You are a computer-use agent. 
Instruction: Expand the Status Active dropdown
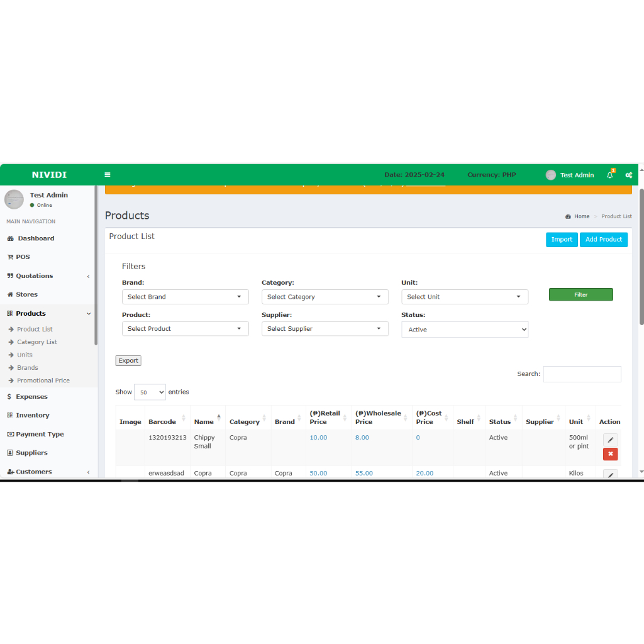465,330
